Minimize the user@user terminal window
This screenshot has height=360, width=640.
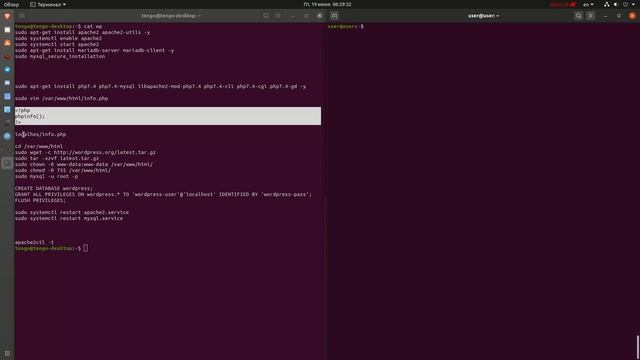(x=606, y=16)
